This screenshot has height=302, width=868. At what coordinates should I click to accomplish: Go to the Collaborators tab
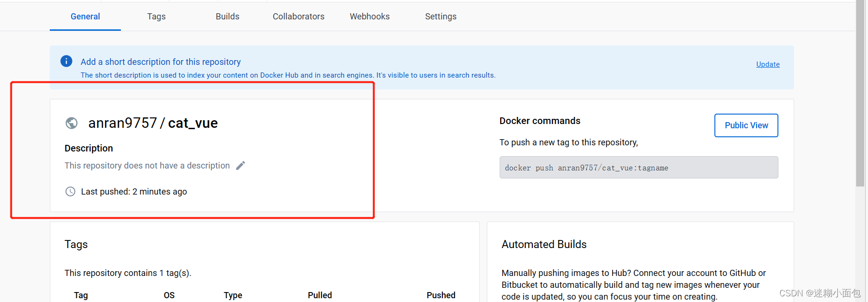pyautogui.click(x=298, y=16)
